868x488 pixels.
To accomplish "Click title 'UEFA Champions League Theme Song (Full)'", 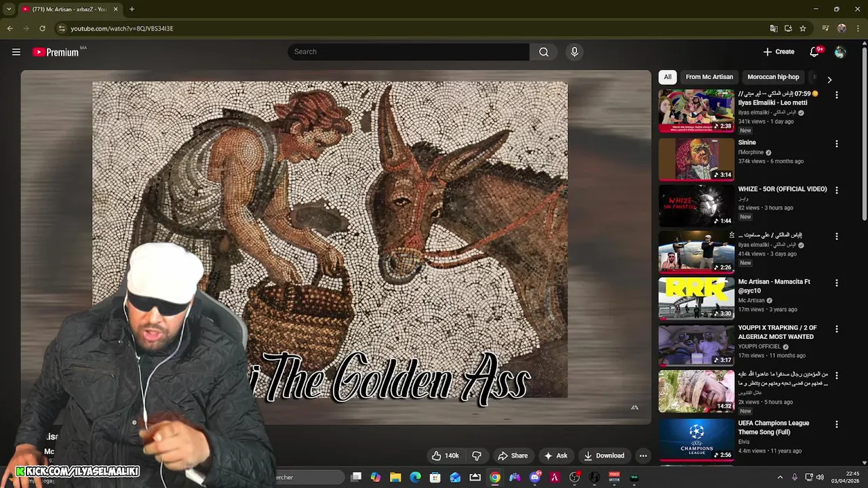I will tap(774, 428).
